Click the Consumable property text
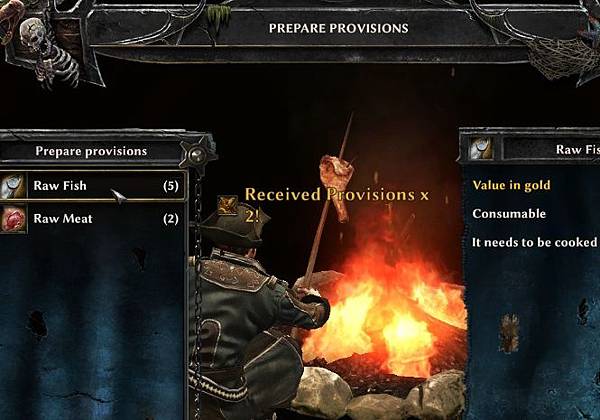600x420 pixels. coord(509,213)
